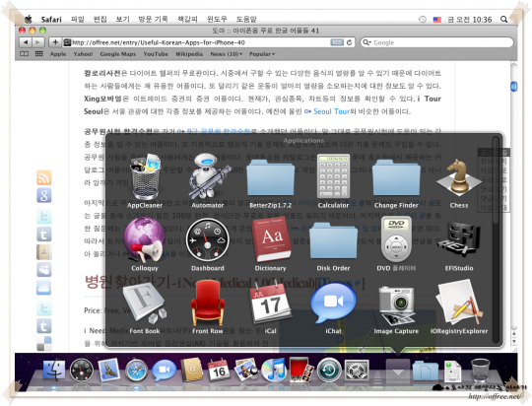532x406 pixels.
Task: Open Time Machine from the Dock
Action: pos(329,370)
